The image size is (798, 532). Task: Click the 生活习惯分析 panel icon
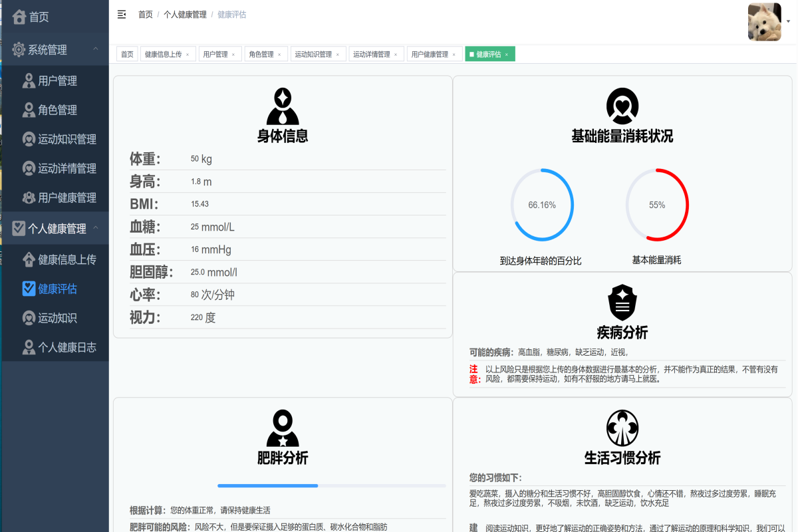[x=622, y=428]
